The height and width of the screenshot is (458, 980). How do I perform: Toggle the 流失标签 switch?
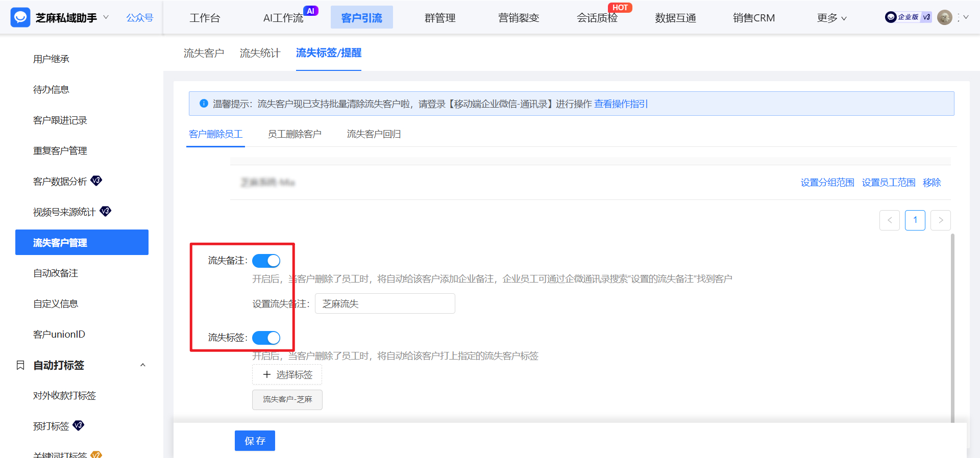[266, 338]
